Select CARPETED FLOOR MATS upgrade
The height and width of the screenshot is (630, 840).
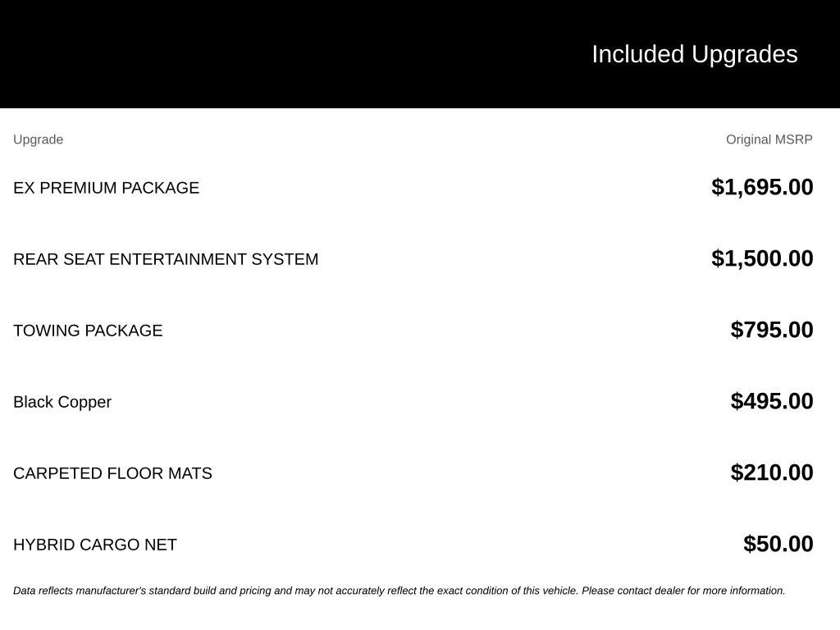click(x=112, y=473)
